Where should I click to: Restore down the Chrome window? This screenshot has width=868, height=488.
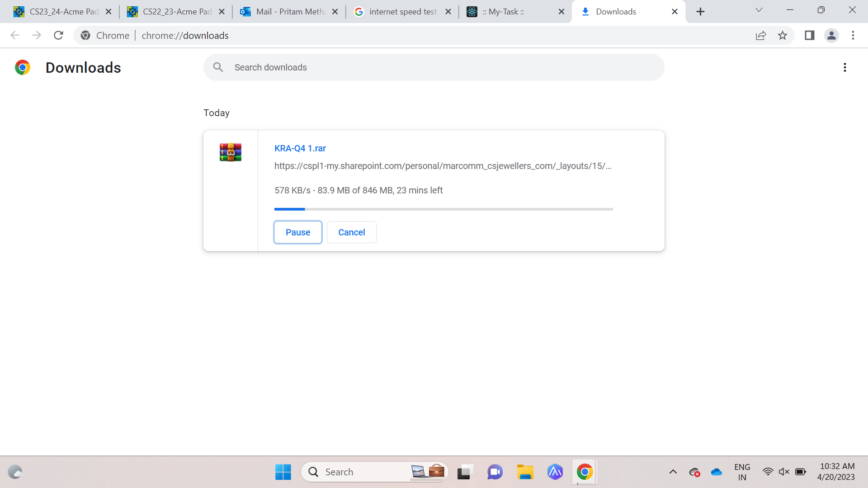coord(821,10)
